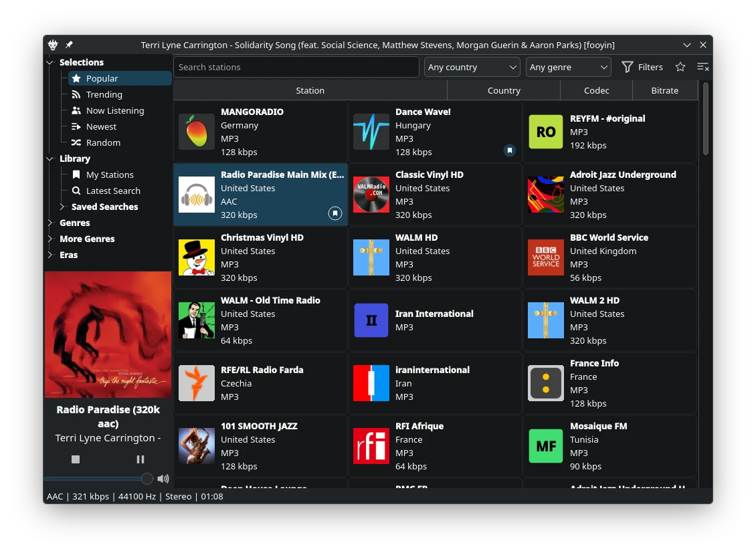
Task: Adjust the volume slider handle
Action: click(147, 478)
